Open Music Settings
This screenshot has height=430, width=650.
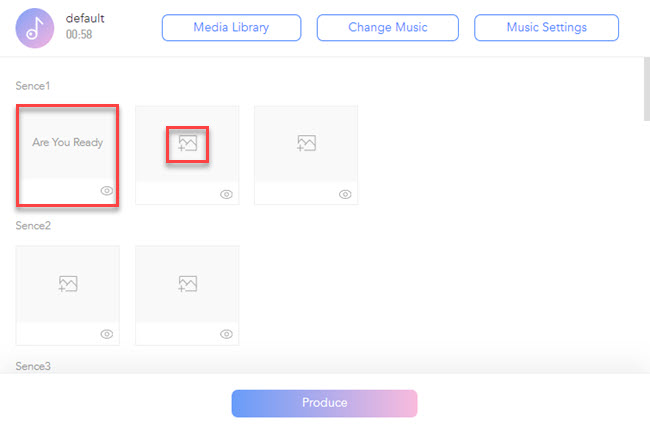[x=546, y=28]
